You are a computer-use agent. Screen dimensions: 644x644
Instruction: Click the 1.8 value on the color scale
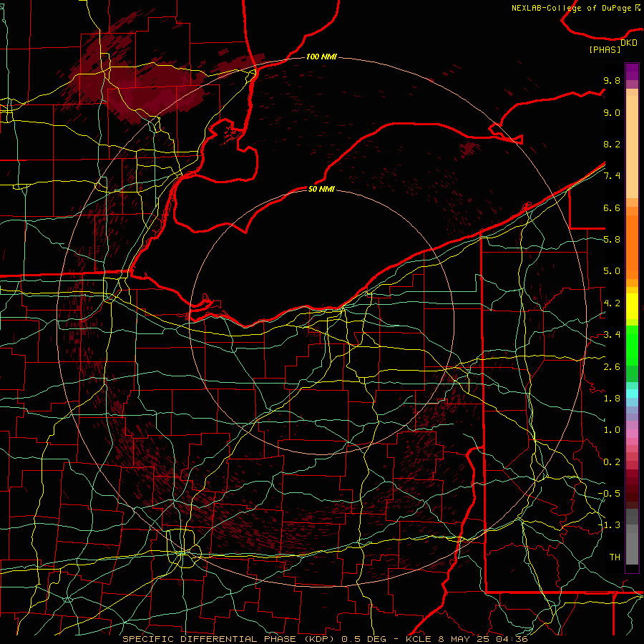point(612,399)
